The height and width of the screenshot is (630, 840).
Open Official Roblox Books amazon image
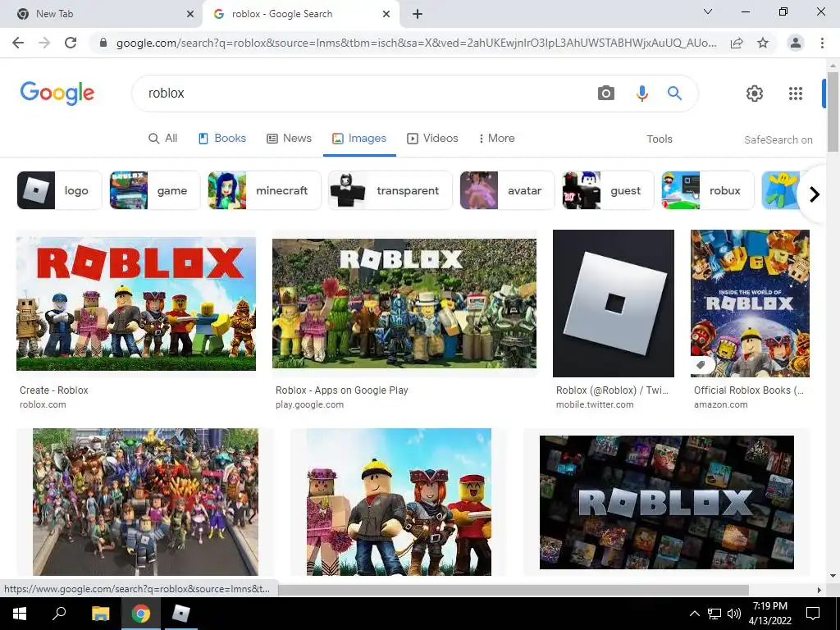(x=750, y=304)
